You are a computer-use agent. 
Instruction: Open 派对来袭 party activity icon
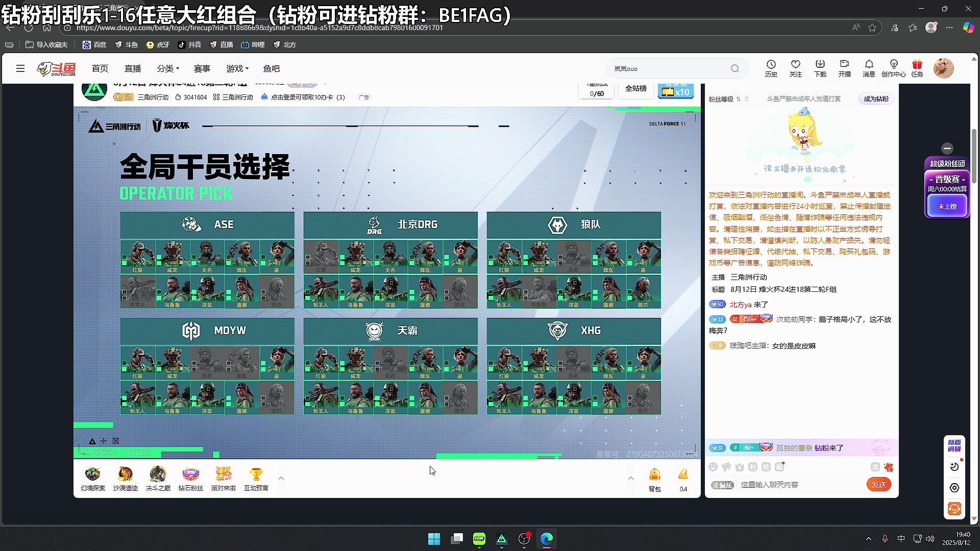click(x=224, y=479)
